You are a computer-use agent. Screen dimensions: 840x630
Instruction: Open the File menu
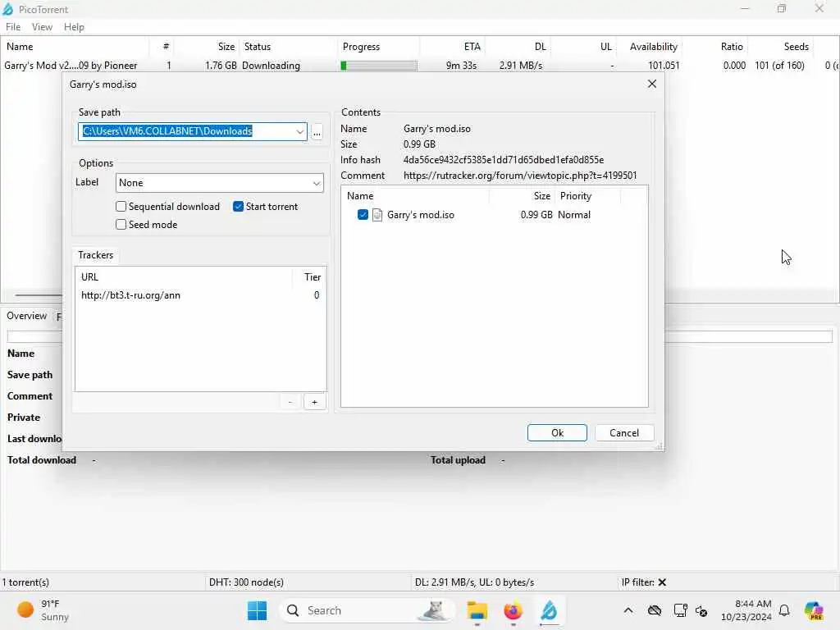[13, 27]
